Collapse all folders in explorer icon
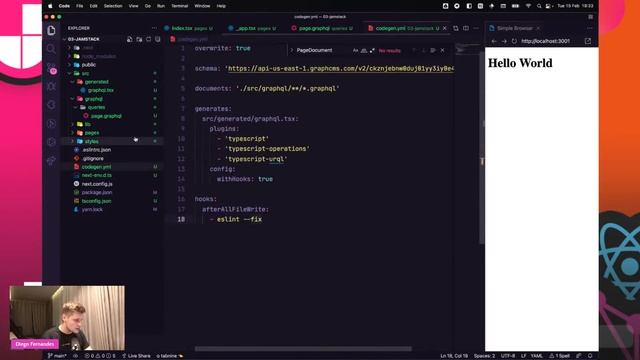Image resolution: width=640 pixels, height=360 pixels. point(158,39)
